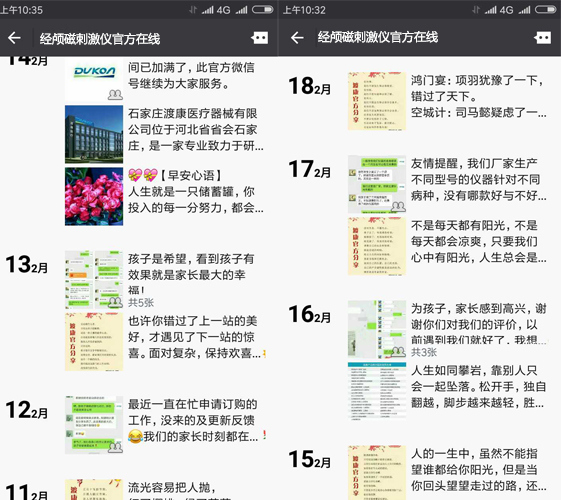Open the 早安心语 post text
Screen dimensions: 562x500
tap(196, 192)
